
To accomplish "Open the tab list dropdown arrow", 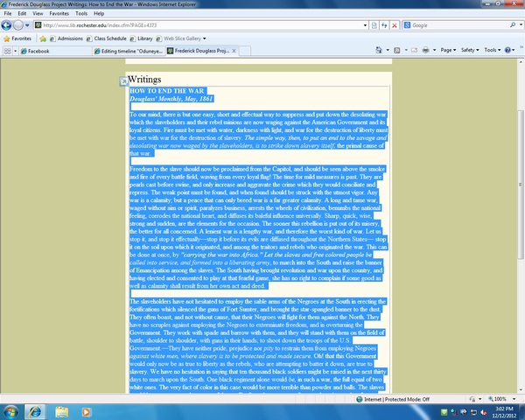I will (15, 51).
